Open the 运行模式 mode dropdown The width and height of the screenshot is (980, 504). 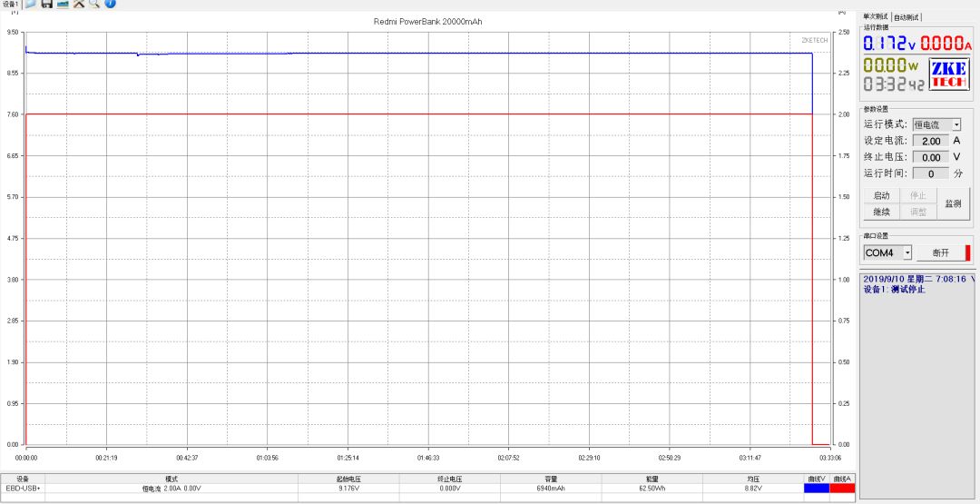(x=936, y=124)
